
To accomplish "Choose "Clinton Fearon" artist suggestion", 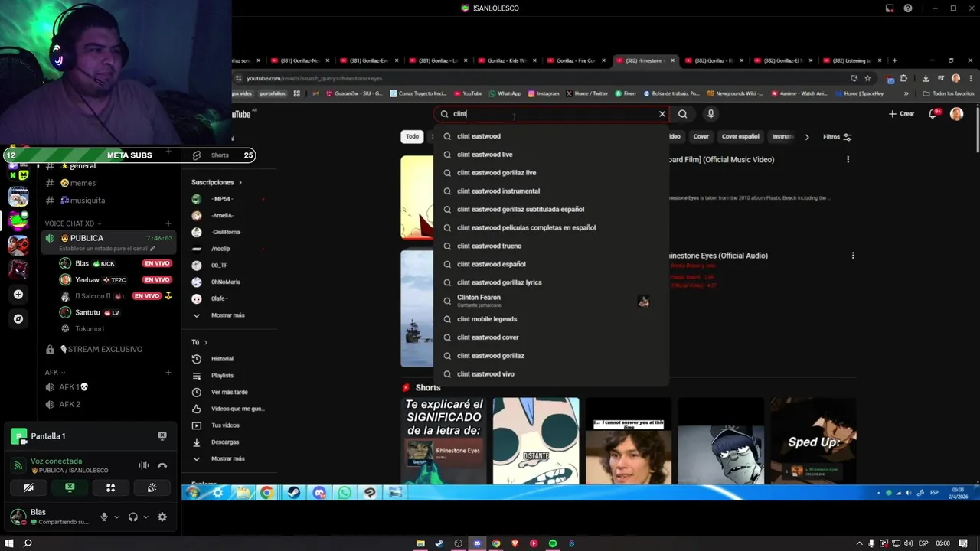I will click(551, 301).
